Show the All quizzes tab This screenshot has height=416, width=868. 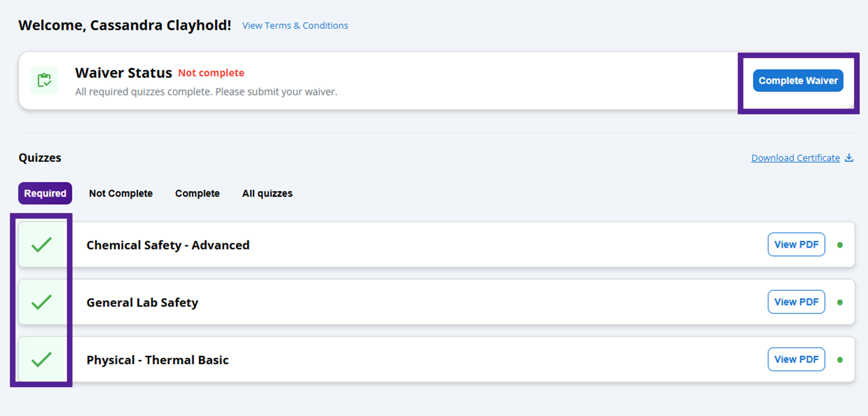[x=267, y=193]
